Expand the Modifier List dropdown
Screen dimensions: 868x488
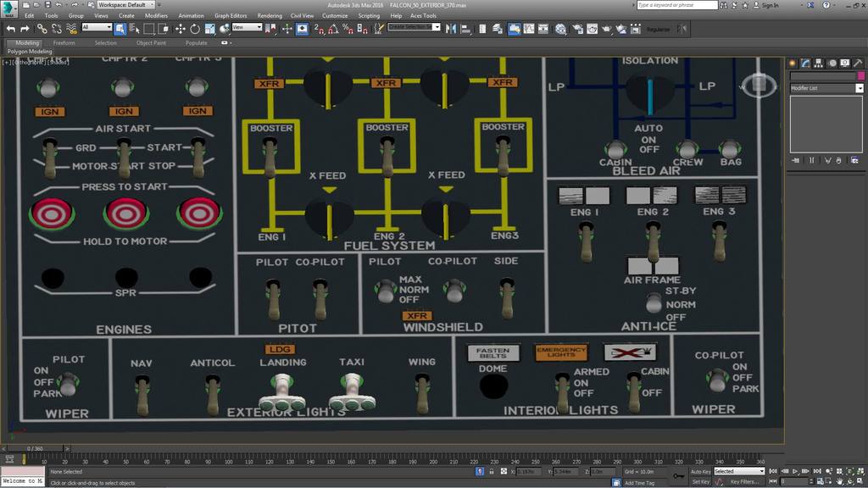[x=859, y=88]
